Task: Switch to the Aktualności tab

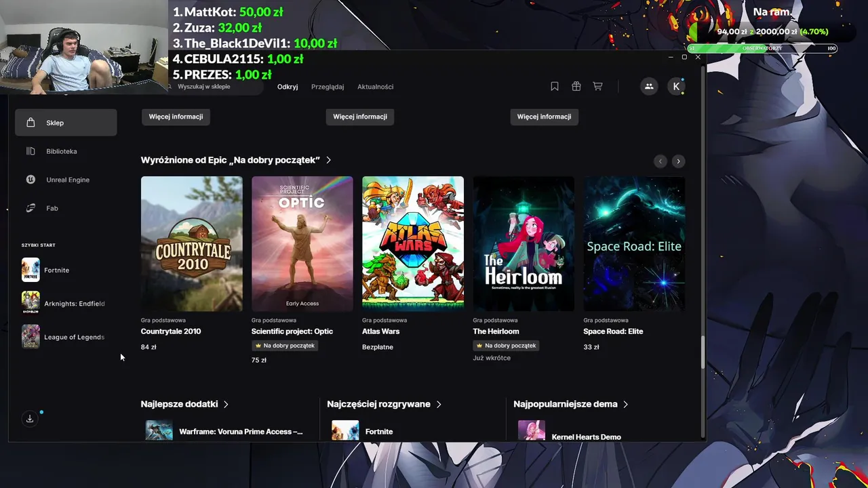Action: [376, 87]
